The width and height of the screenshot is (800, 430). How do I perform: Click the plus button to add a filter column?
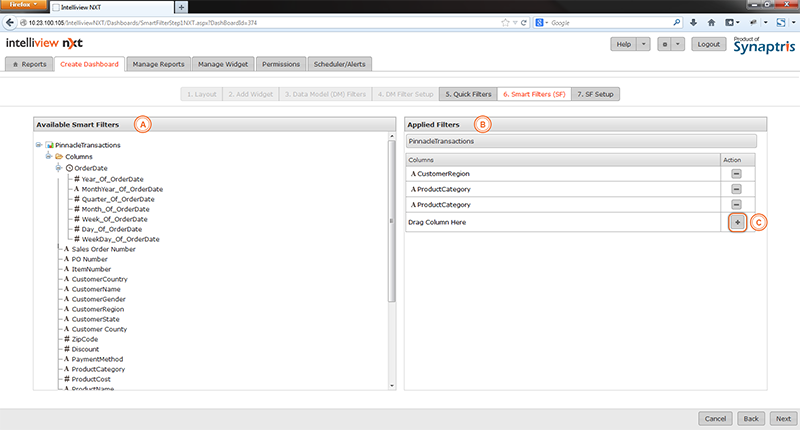click(736, 221)
